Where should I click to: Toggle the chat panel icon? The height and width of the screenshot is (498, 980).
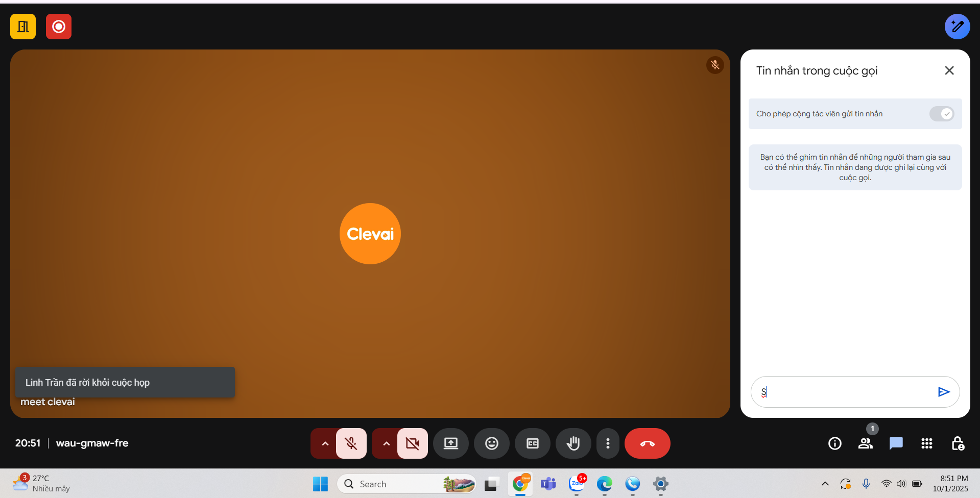896,443
